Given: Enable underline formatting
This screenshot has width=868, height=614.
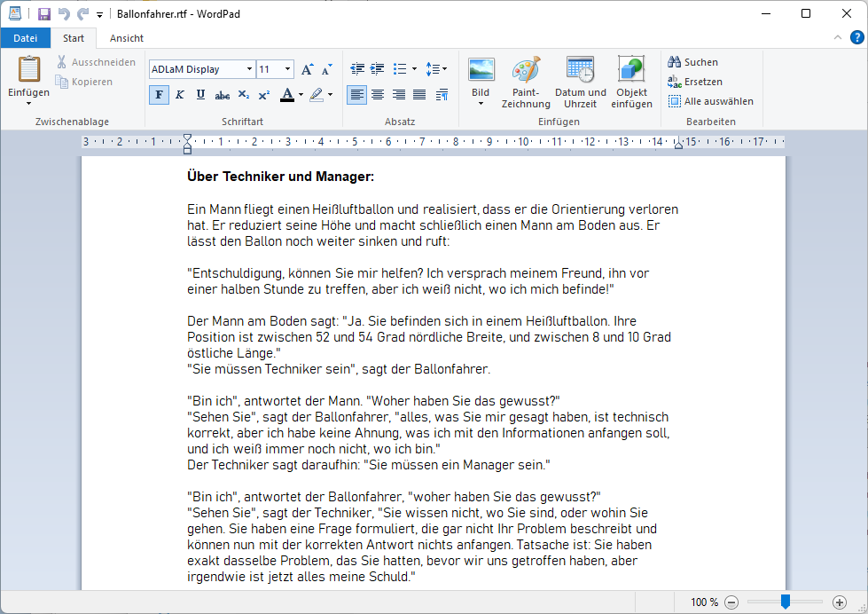Looking at the screenshot, I should (x=199, y=94).
